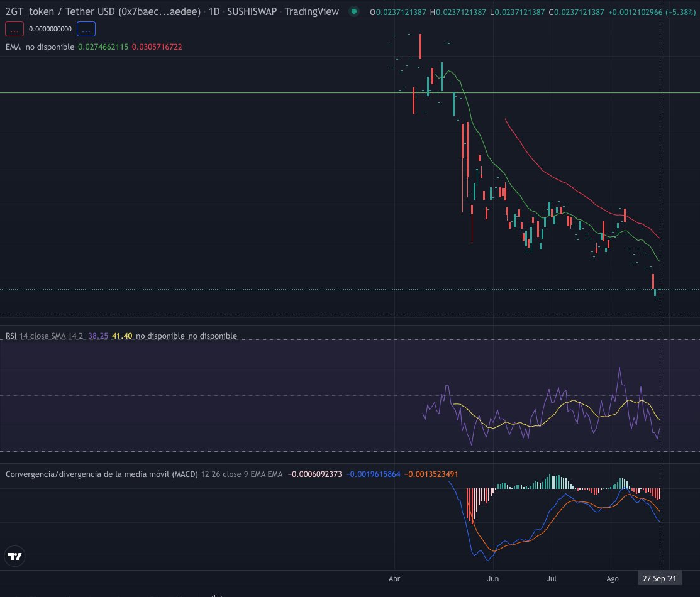Select the MACD indicator title
The height and width of the screenshot is (597, 700).
click(102, 474)
